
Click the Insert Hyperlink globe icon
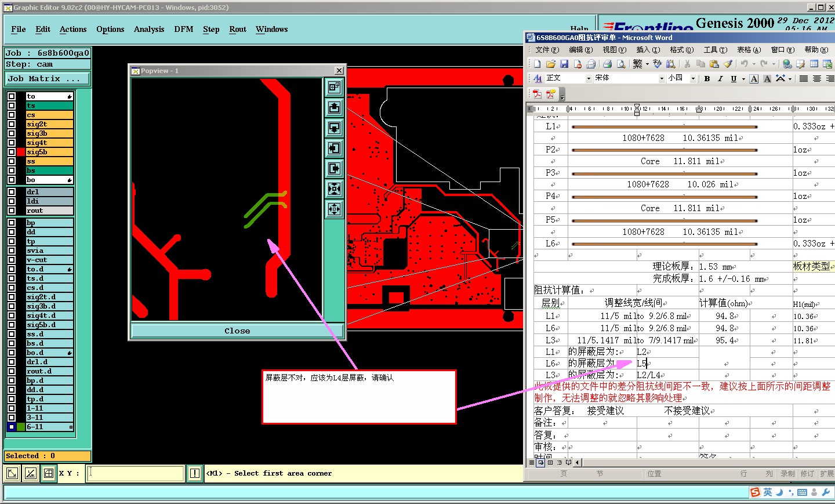point(787,64)
